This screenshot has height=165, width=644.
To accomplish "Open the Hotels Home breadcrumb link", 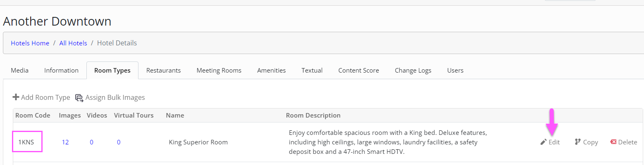I will [30, 43].
